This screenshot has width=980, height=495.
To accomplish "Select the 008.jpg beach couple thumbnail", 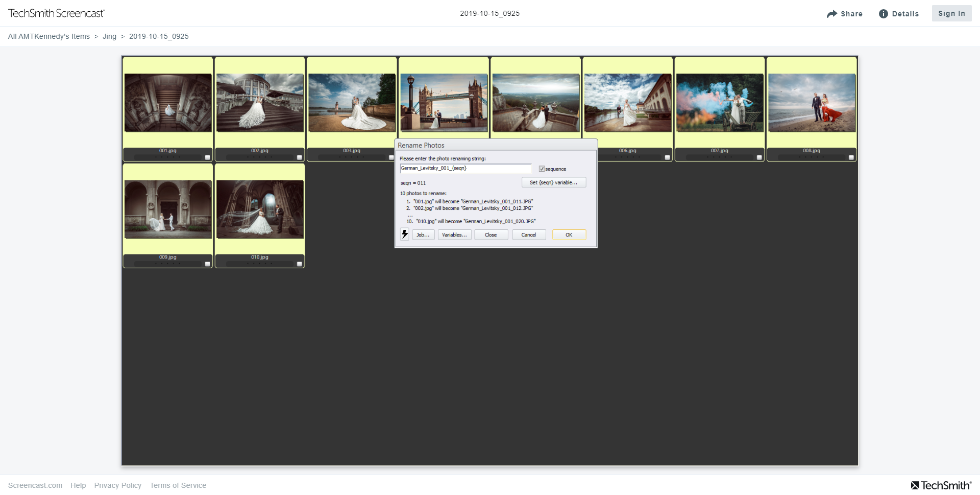I will (x=812, y=103).
